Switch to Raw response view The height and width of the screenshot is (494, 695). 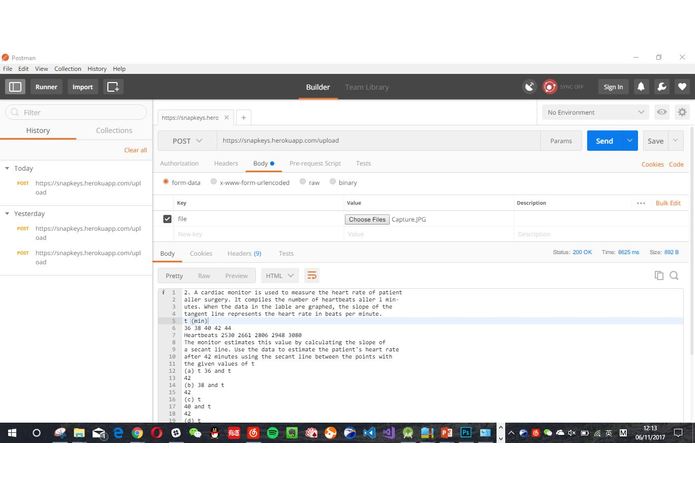[x=204, y=276]
